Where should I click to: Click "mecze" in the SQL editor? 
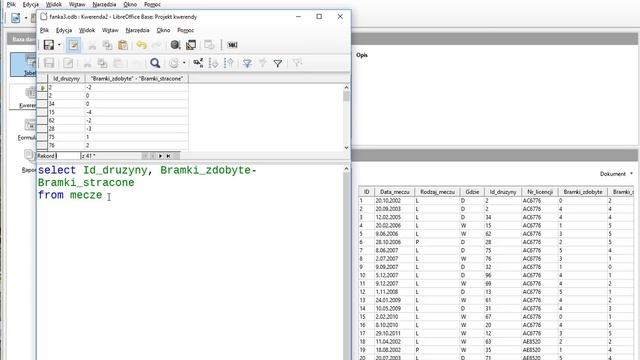pos(86,195)
